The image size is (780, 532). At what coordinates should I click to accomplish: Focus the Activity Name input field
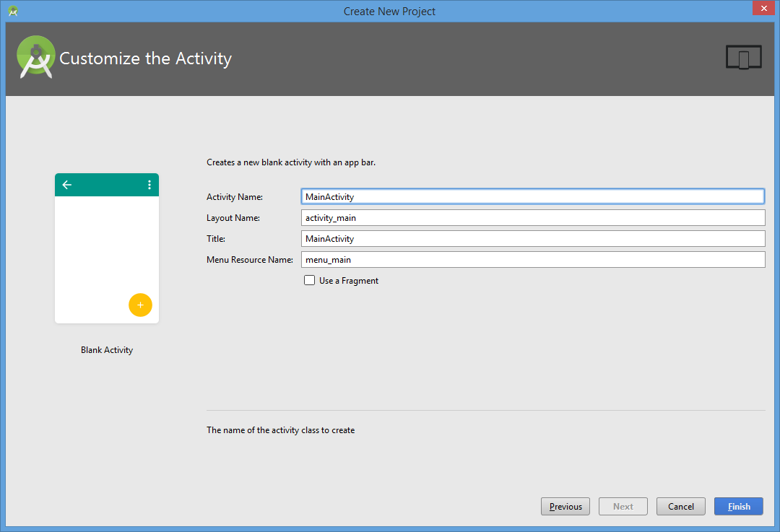533,196
